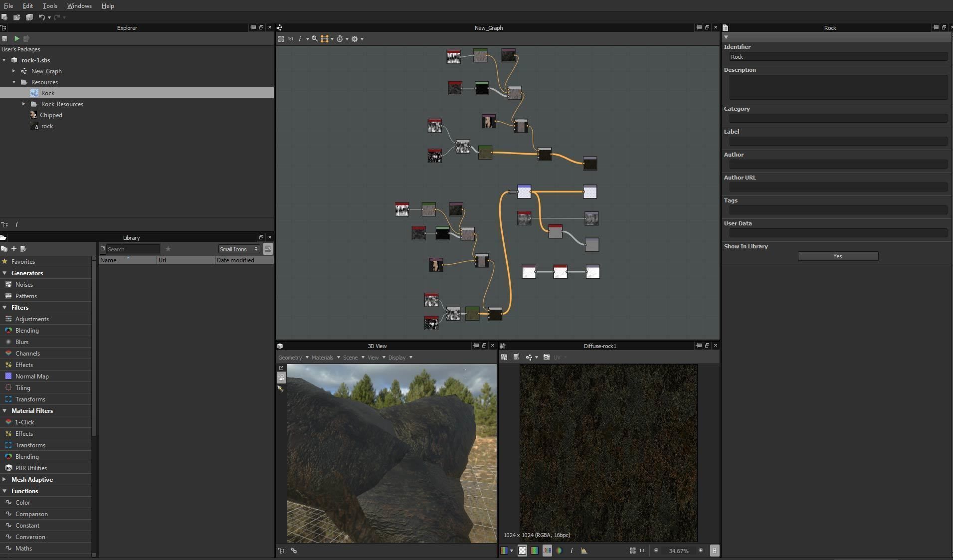Click the new package icon in main toolbar
Screen dimensions: 953x560
click(4, 17)
